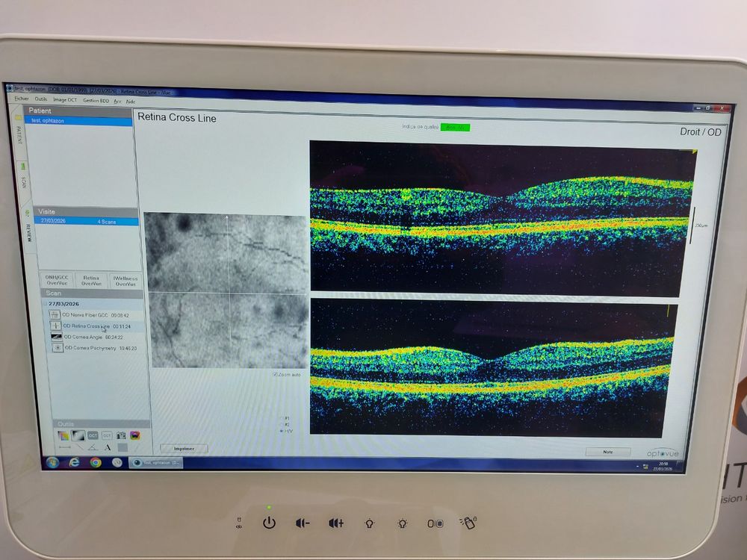747x560 pixels.
Task: Click the OD Nerve Fiber GCC scan icon
Action: (55, 315)
